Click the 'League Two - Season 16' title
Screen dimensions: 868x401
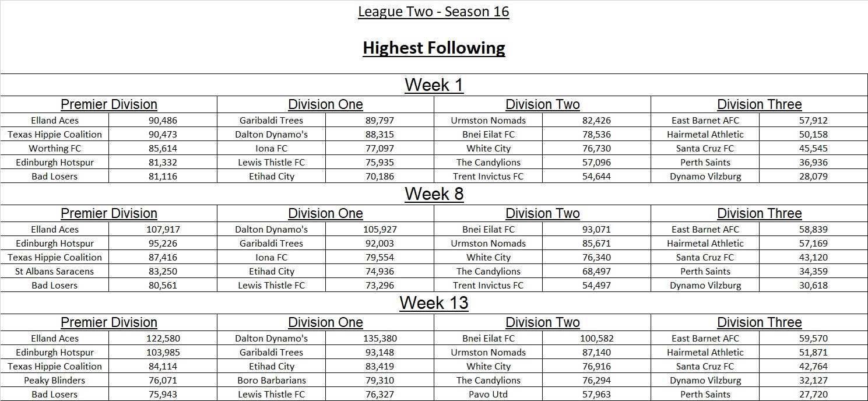point(434,12)
